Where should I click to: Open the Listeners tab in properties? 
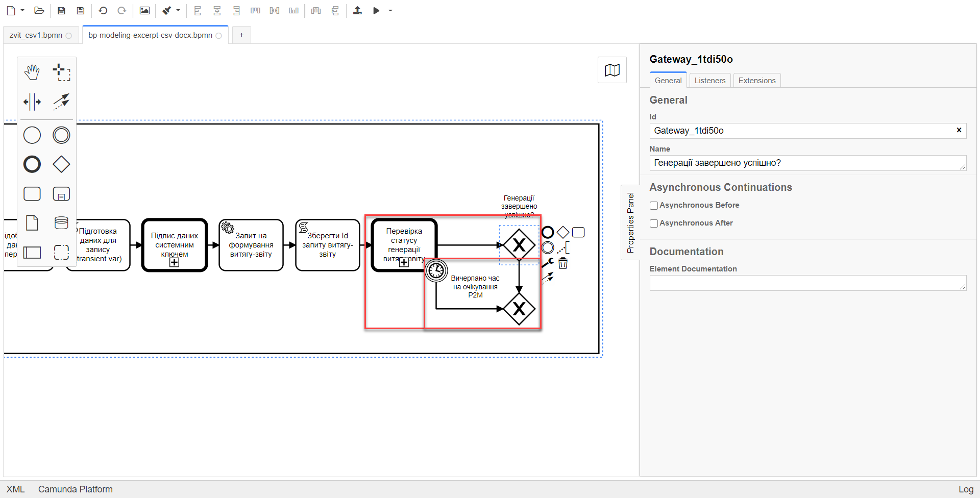coord(709,81)
